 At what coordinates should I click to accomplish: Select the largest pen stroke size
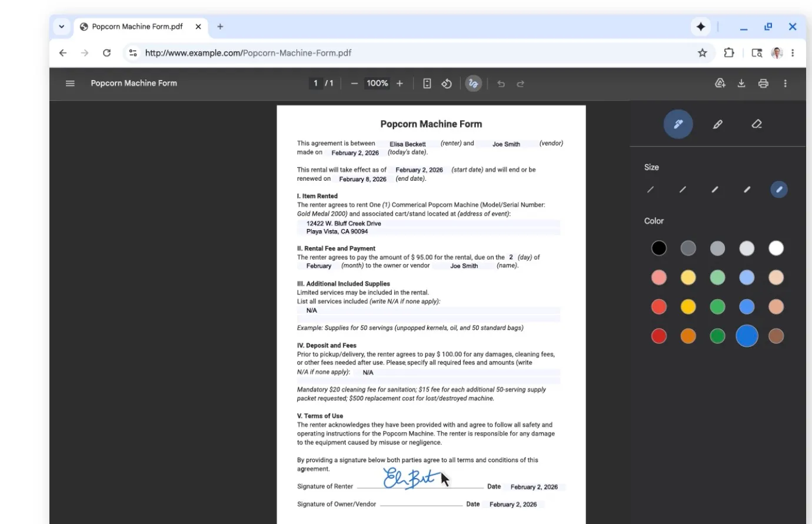point(778,190)
